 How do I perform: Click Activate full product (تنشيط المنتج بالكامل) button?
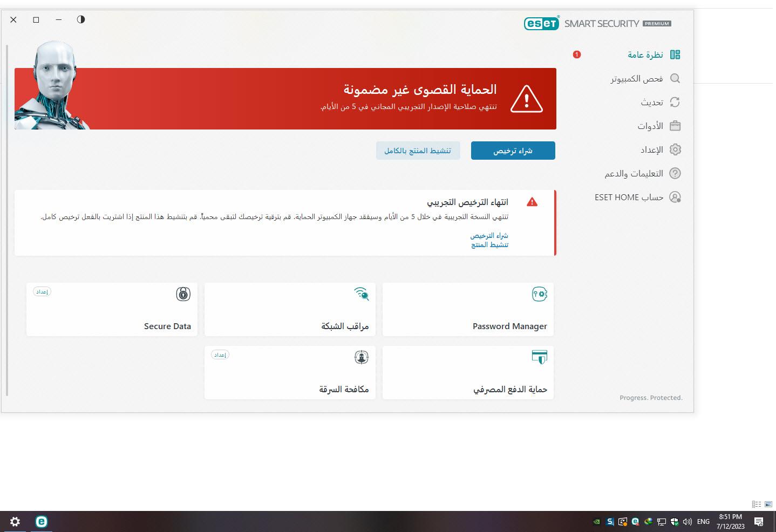(x=418, y=151)
